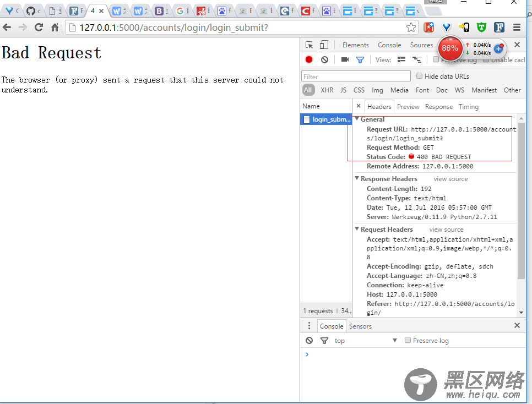532x404 pixels.
Task: Filter requests by Other
Action: [512, 90]
